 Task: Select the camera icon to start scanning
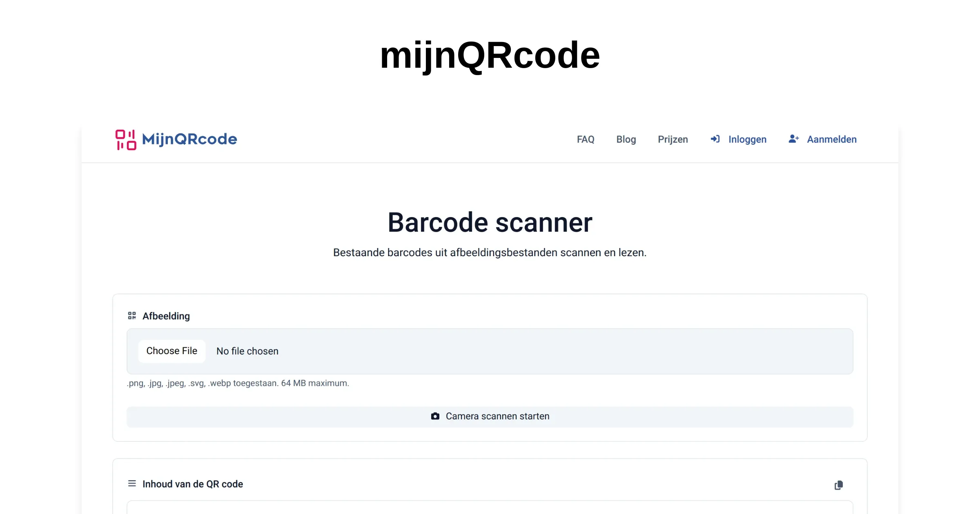pyautogui.click(x=434, y=416)
